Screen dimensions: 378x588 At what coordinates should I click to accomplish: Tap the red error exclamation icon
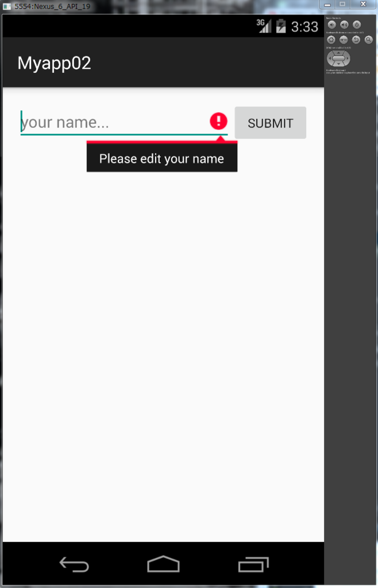coord(219,121)
